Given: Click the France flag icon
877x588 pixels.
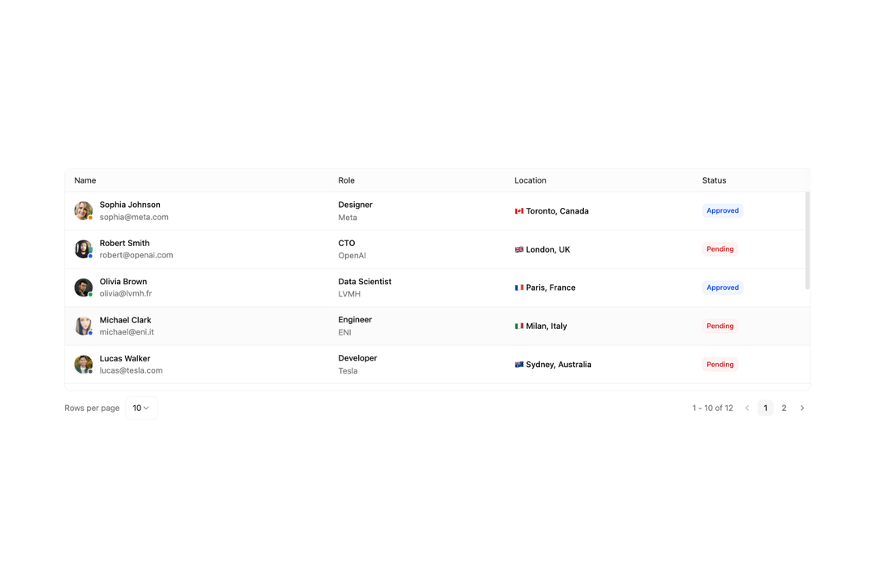Looking at the screenshot, I should (x=519, y=288).
